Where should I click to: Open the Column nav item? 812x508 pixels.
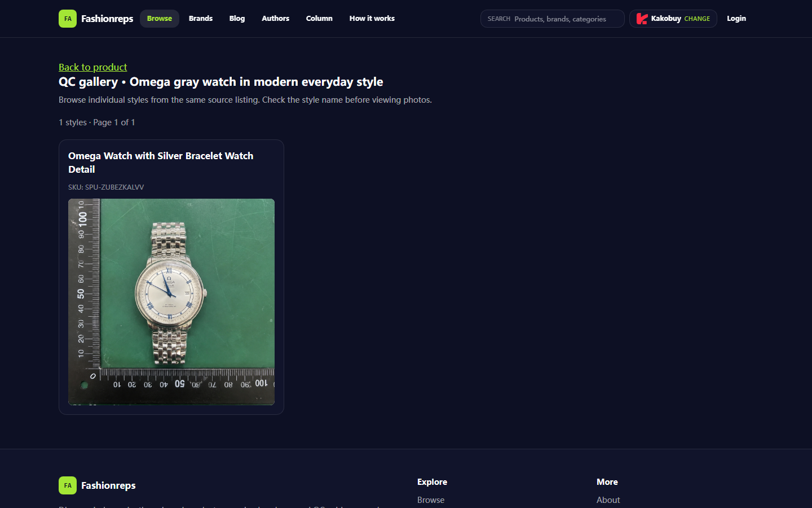coord(319,19)
